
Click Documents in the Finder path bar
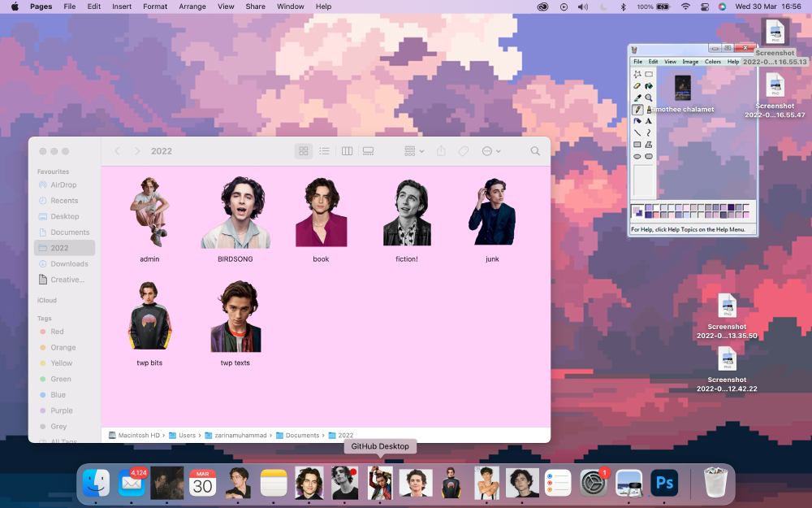click(x=302, y=436)
